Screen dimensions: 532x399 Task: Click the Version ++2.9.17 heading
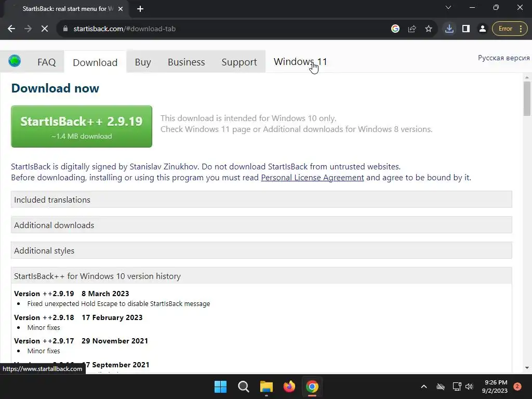pos(81,341)
